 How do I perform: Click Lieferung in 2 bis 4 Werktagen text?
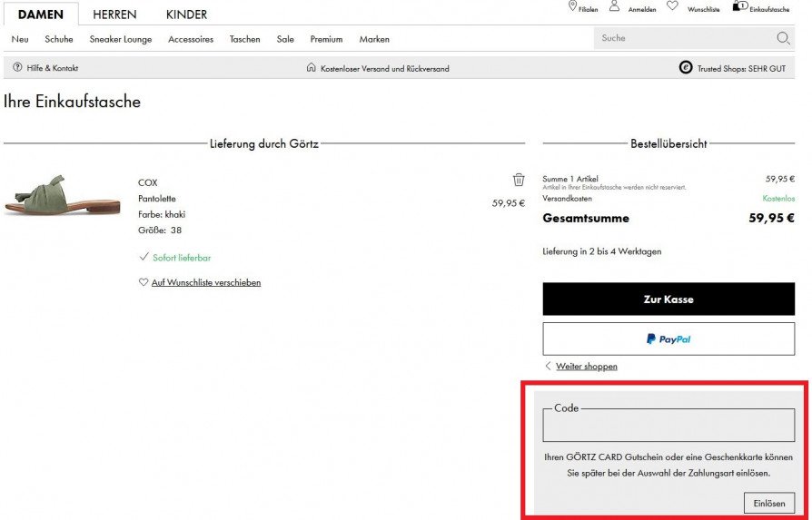point(602,251)
